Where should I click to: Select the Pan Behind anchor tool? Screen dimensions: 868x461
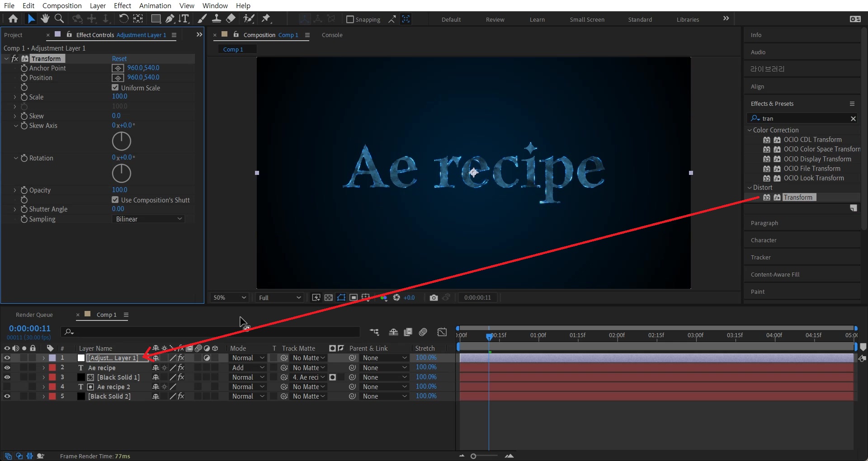point(138,19)
